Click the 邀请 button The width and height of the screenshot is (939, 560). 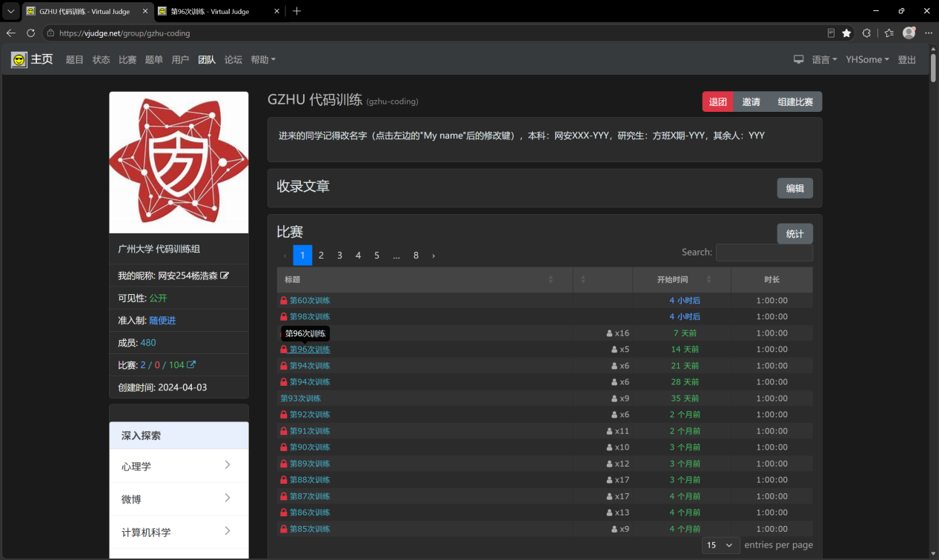pyautogui.click(x=751, y=101)
